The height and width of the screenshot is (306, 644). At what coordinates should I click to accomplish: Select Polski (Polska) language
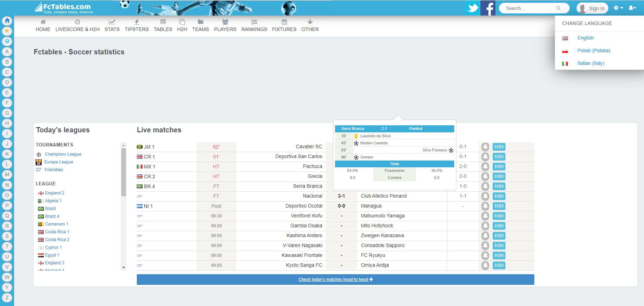594,50
